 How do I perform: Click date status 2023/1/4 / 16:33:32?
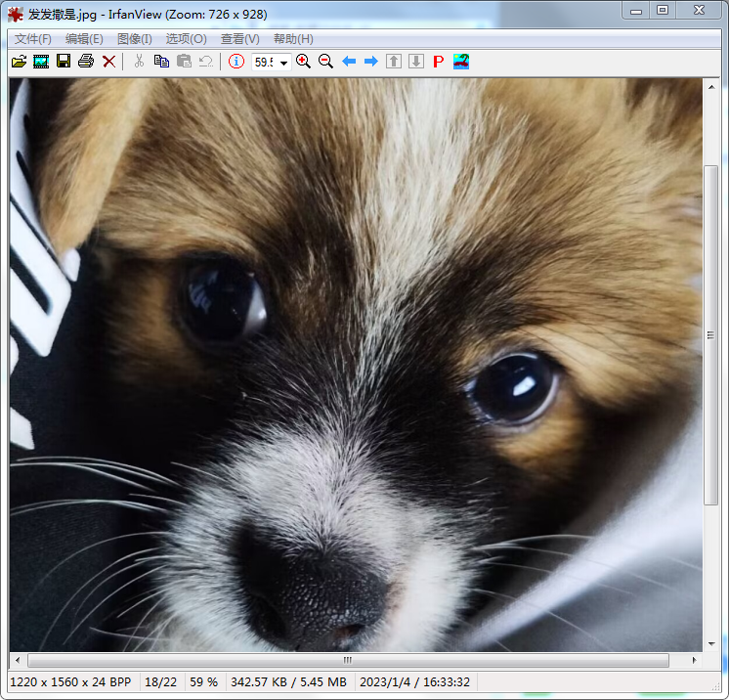click(x=414, y=681)
